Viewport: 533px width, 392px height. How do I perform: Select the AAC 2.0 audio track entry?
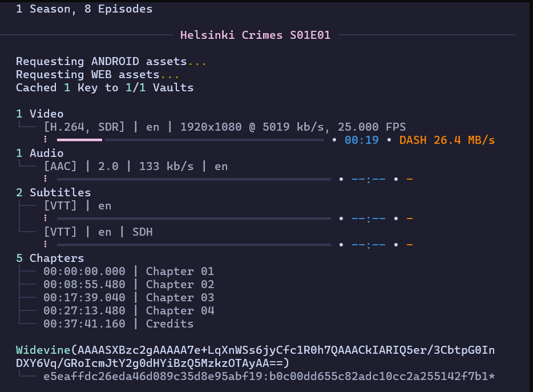click(x=135, y=166)
